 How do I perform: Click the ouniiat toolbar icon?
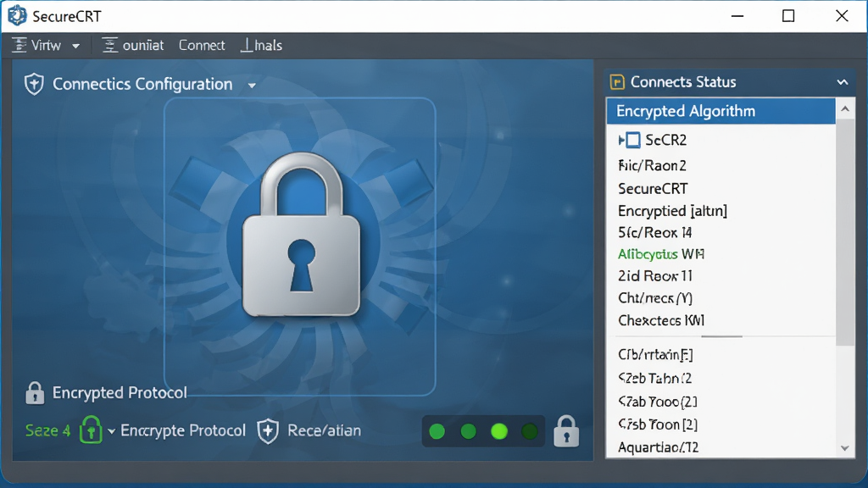pyautogui.click(x=110, y=46)
